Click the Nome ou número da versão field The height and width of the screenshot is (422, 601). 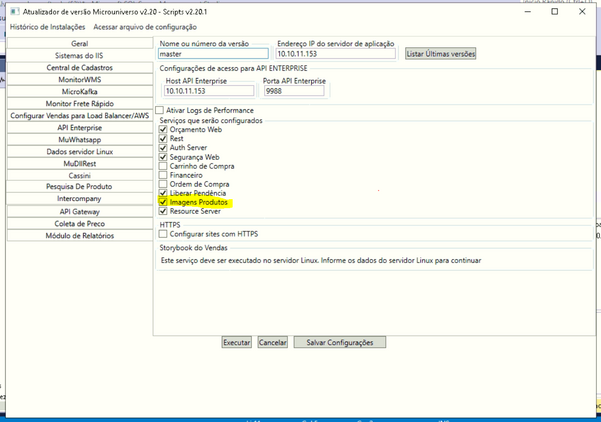point(214,54)
